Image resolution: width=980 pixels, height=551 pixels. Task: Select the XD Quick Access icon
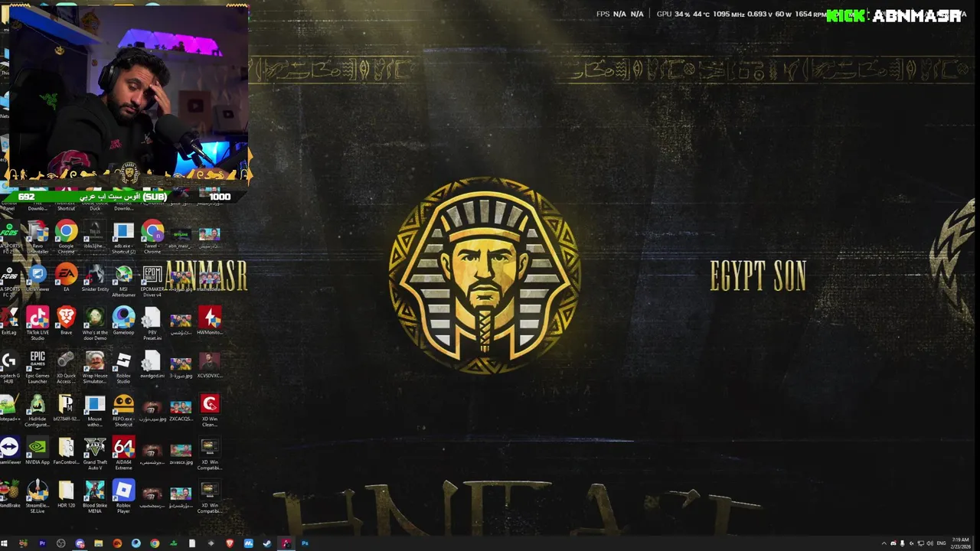[66, 367]
